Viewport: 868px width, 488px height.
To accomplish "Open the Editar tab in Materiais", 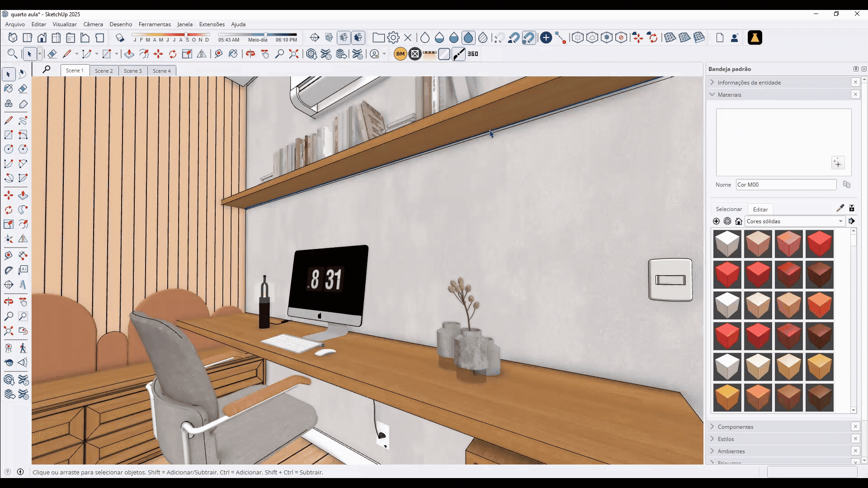I will tap(760, 209).
